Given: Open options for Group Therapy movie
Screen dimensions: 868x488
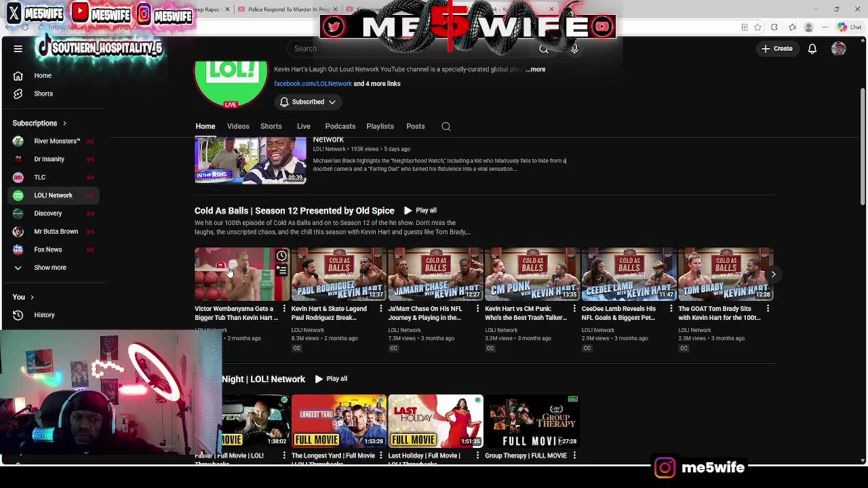Looking at the screenshot, I should 574,455.
